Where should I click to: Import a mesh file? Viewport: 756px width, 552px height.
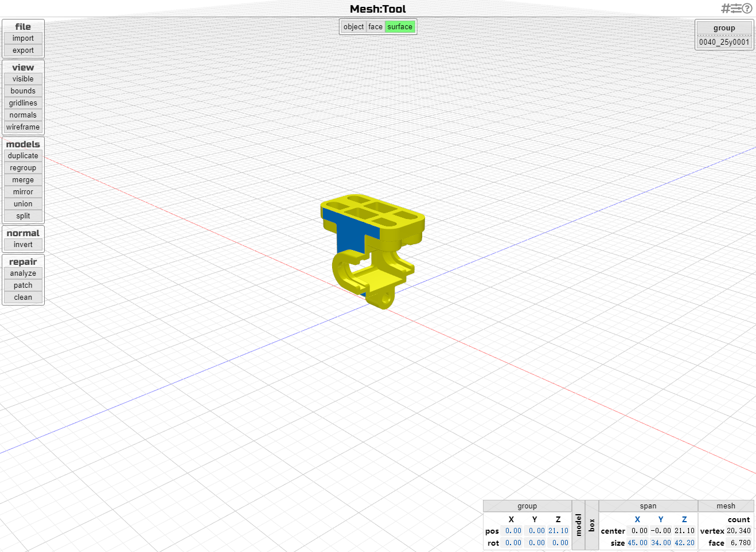(x=23, y=38)
